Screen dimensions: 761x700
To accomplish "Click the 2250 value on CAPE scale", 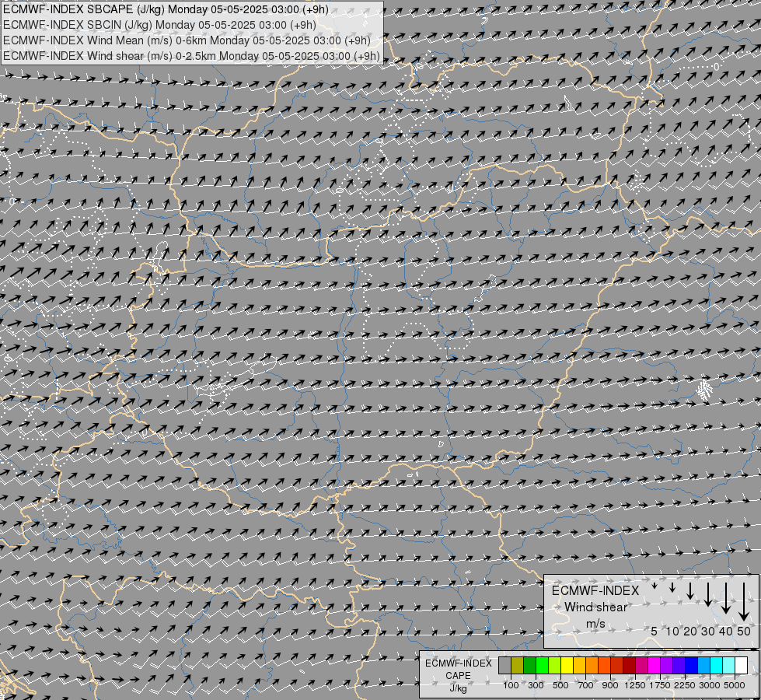I will pyautogui.click(x=685, y=685).
